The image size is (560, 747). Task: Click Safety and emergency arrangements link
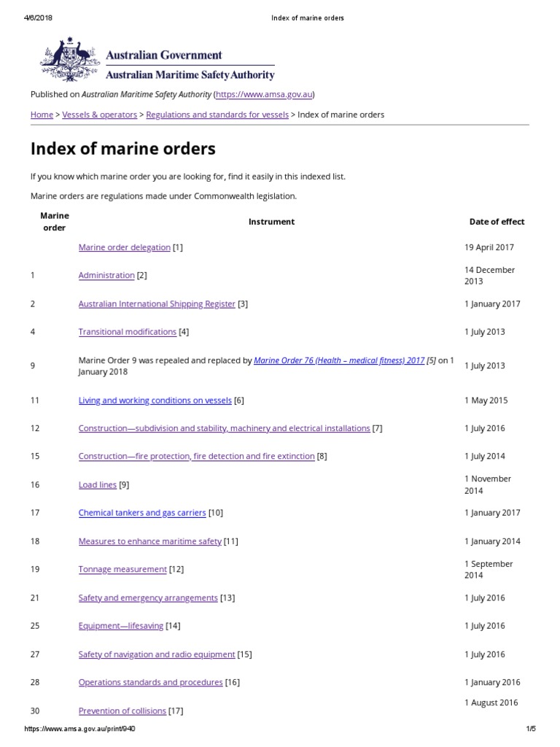click(x=148, y=598)
